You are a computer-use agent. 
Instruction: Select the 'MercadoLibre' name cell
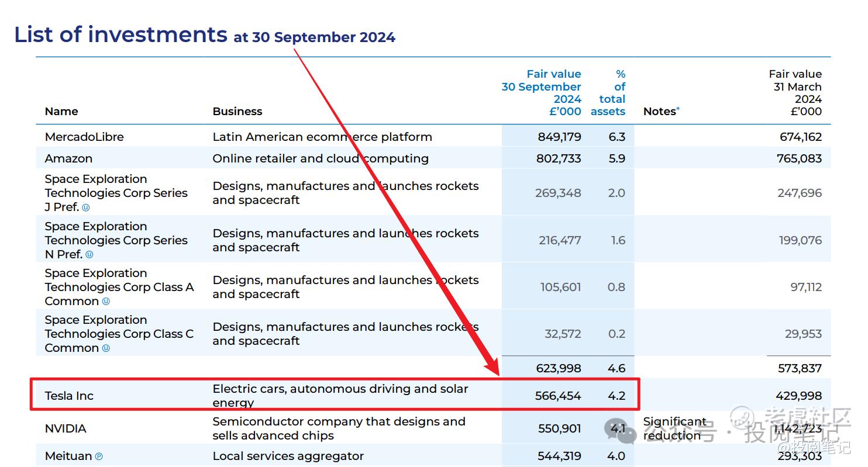pos(84,137)
